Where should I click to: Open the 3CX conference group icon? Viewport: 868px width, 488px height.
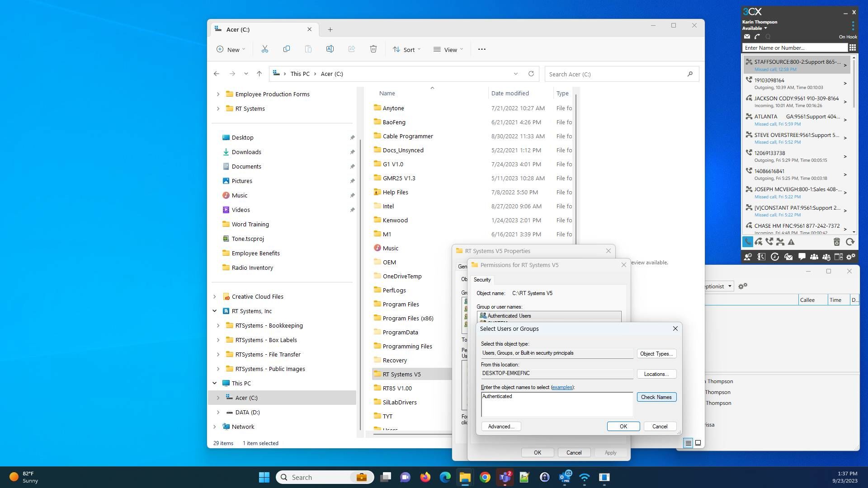tap(814, 257)
